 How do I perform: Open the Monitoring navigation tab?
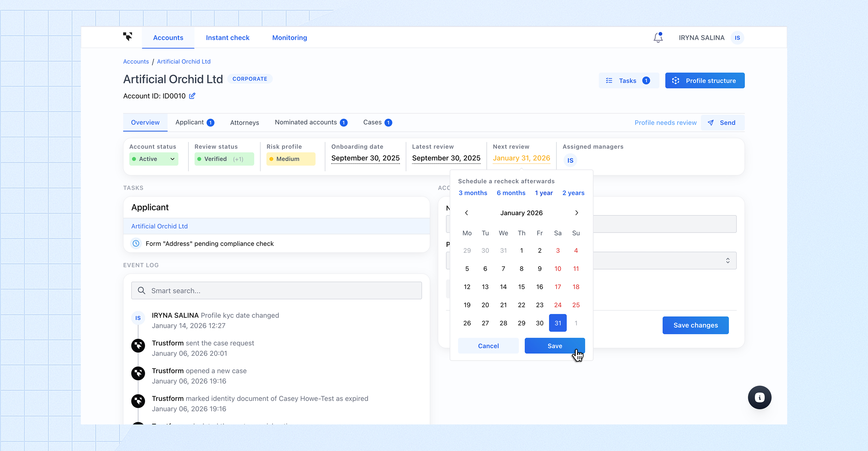[x=289, y=37]
